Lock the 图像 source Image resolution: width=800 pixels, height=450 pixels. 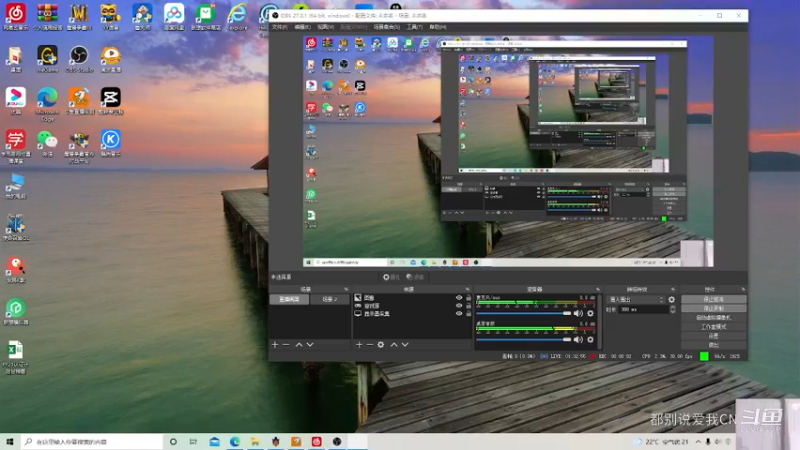point(468,297)
